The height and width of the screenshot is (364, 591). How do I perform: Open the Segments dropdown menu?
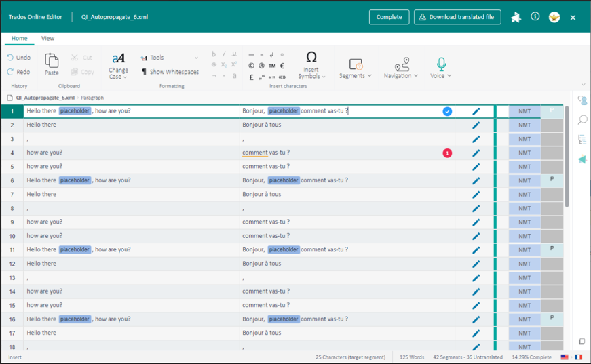(x=356, y=68)
